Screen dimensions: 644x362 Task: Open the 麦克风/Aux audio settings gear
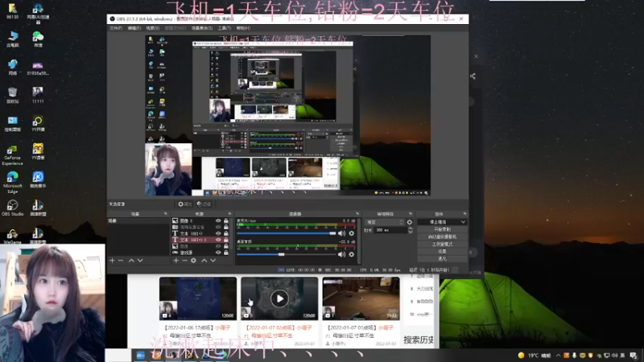coord(352,233)
